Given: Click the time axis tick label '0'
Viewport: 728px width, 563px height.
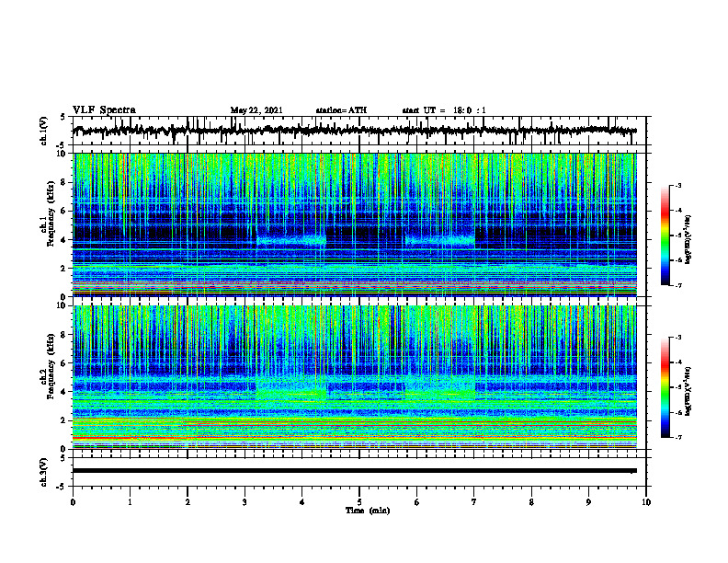Looking at the screenshot, I should pyautogui.click(x=73, y=502).
